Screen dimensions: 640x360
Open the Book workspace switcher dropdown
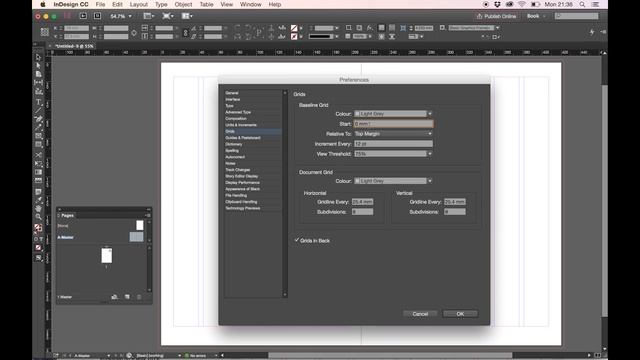536,16
